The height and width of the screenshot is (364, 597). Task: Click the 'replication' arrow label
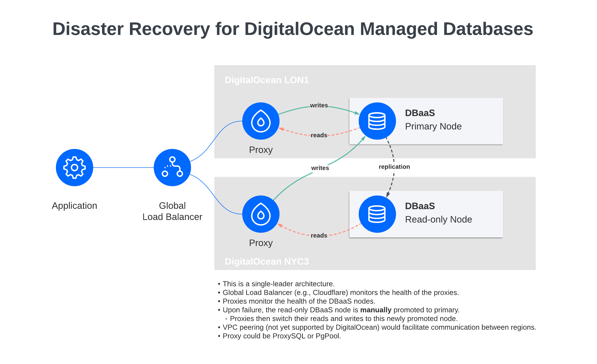tap(394, 167)
